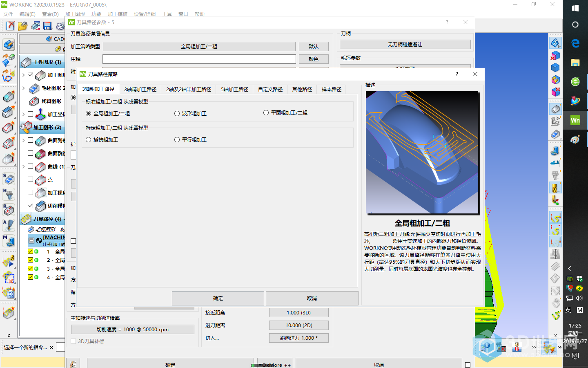Image resolution: width=588 pixels, height=368 pixels.
Task: Click the R-labeled icon in the left toolbar
Action: 9,209
